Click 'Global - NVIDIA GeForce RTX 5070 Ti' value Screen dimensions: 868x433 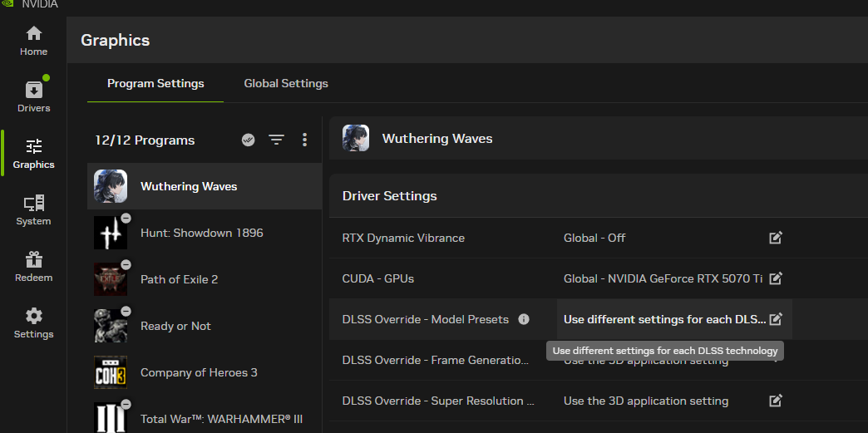point(663,278)
